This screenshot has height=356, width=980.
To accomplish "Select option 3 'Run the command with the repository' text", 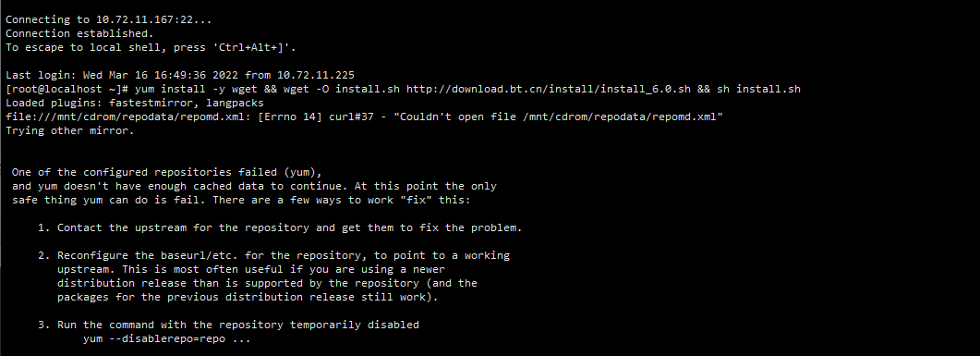I will 228,325.
